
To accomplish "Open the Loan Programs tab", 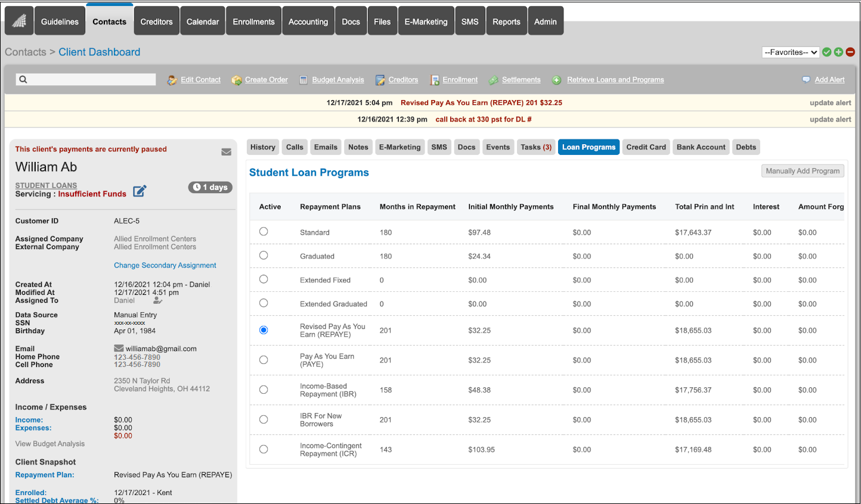I will point(589,147).
